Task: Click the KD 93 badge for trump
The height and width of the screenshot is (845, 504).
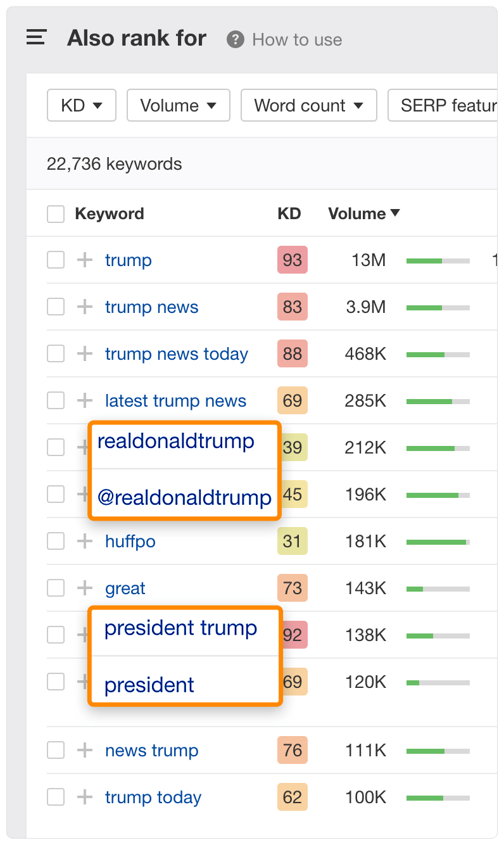Action: pyautogui.click(x=293, y=260)
